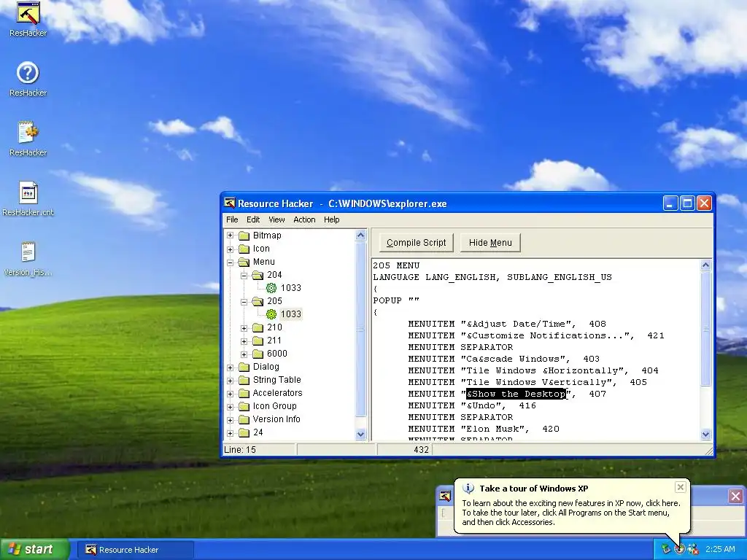747x560 pixels.
Task: Expand the 210 menu node
Action: [244, 327]
